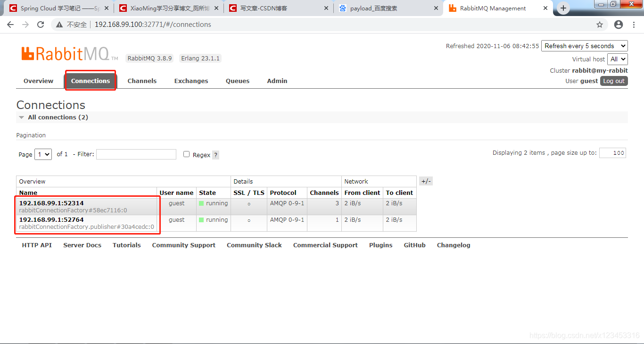
Task: Close the Spring Cloud 学习笔记 tab
Action: 107,8
